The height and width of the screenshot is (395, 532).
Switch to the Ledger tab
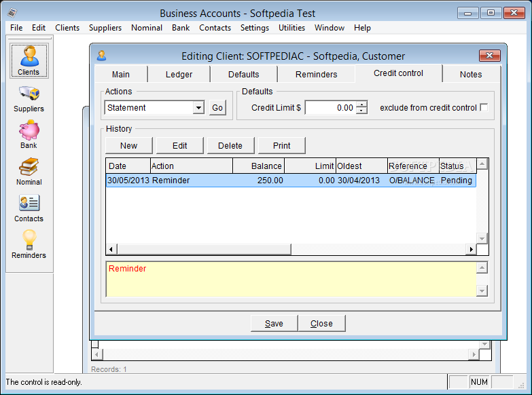(179, 74)
